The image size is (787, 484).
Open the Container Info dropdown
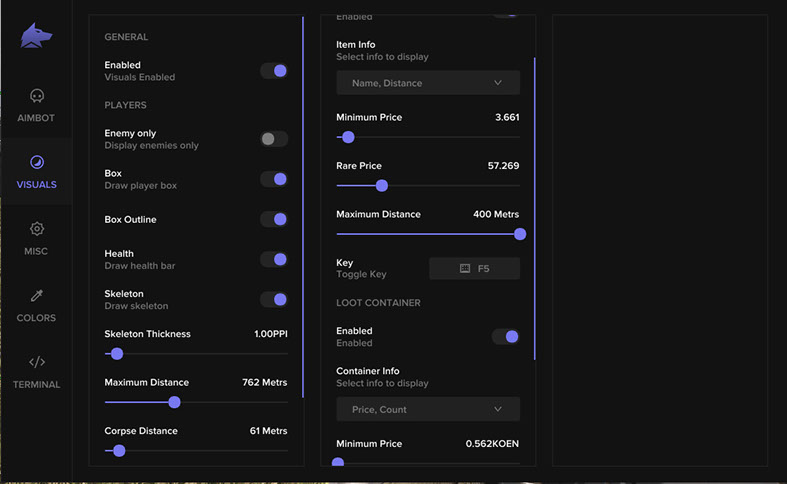[428, 409]
